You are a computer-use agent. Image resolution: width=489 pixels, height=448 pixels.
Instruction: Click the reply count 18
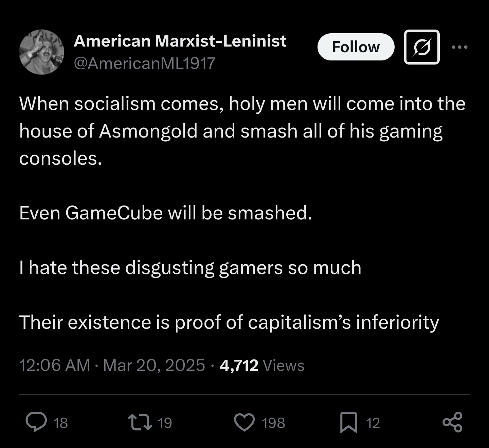61,423
